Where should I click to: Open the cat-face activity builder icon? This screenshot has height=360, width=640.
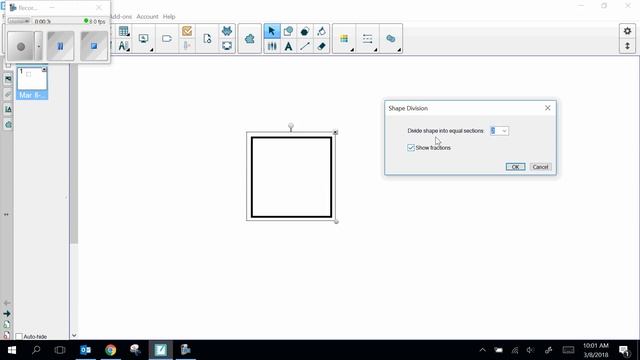[227, 31]
